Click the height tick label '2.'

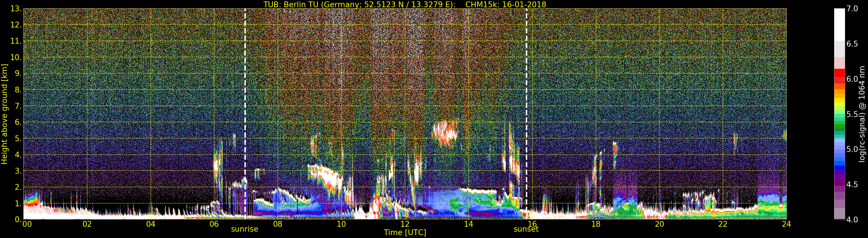18,187
